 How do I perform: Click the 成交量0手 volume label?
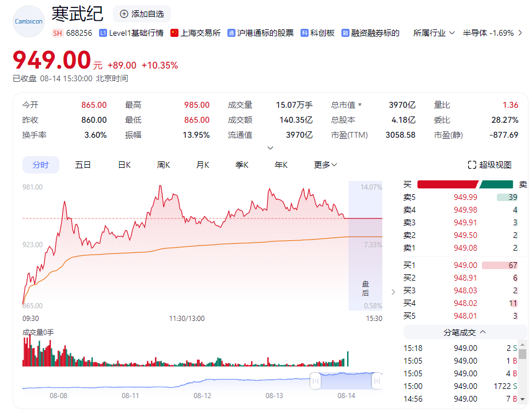pos(38,332)
